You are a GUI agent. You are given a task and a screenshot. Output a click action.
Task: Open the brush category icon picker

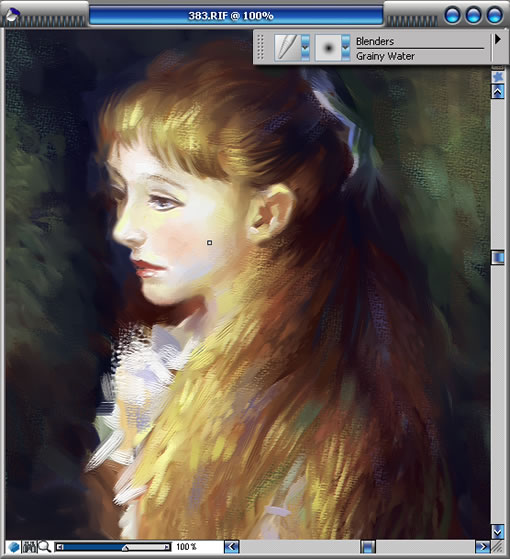coord(288,47)
